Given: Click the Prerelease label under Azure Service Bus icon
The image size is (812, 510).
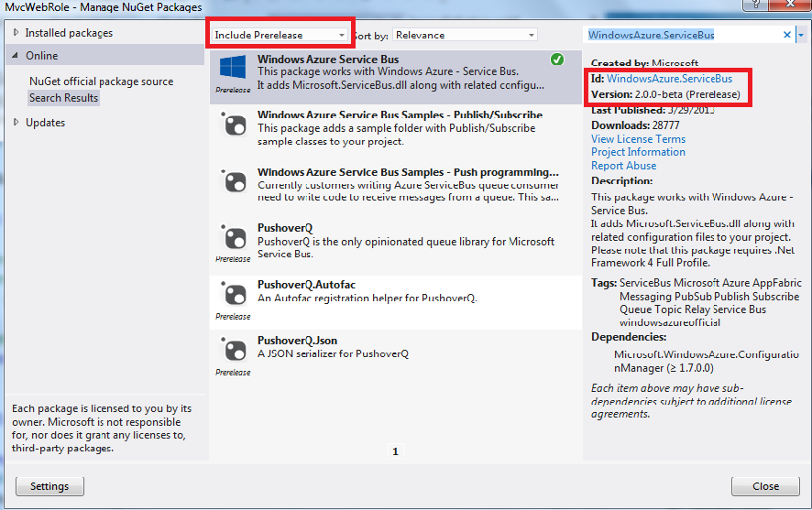Looking at the screenshot, I should click(x=233, y=90).
